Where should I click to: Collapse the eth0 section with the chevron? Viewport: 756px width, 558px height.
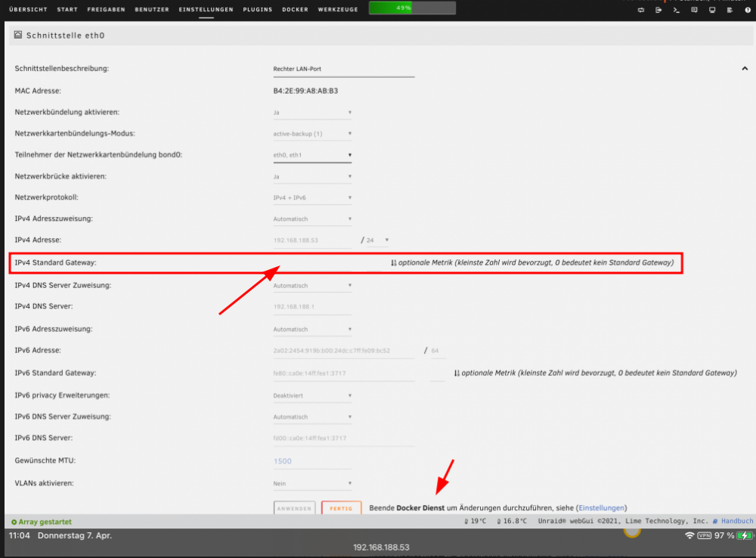(745, 69)
